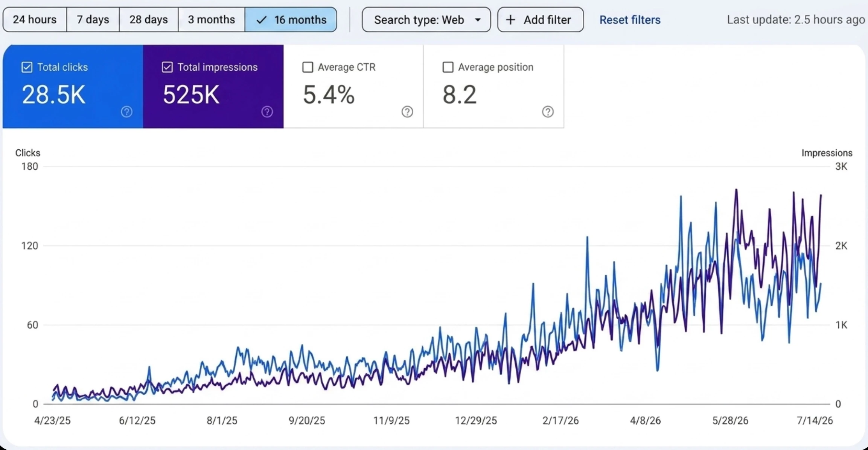Click the 4/8/26 date label
This screenshot has height=450, width=868.
pos(645,420)
